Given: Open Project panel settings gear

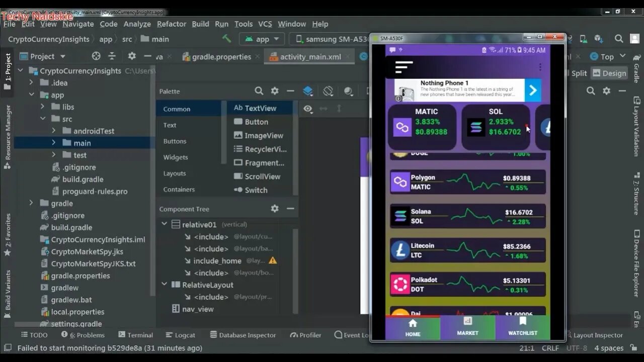Looking at the screenshot, I should (x=132, y=56).
